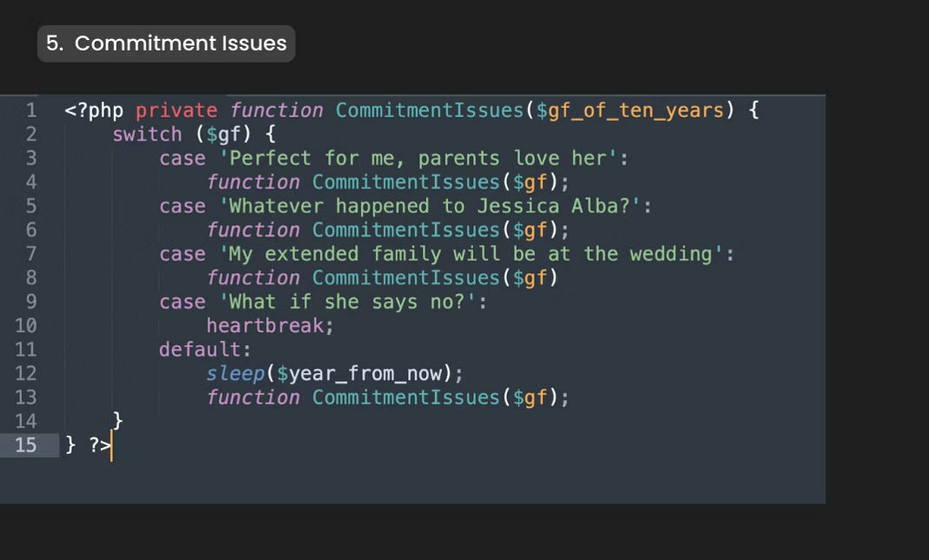Click line number 7 in the gutter

coord(30,255)
